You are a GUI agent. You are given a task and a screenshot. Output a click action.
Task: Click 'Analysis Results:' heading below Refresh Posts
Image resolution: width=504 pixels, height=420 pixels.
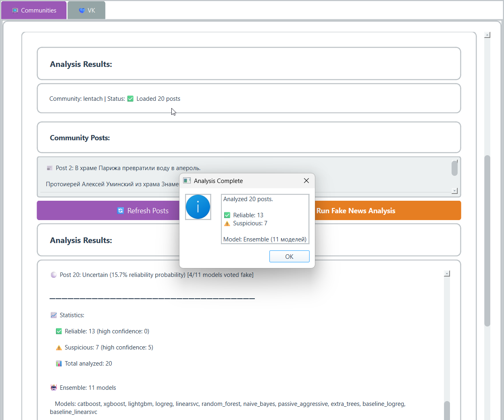click(81, 240)
